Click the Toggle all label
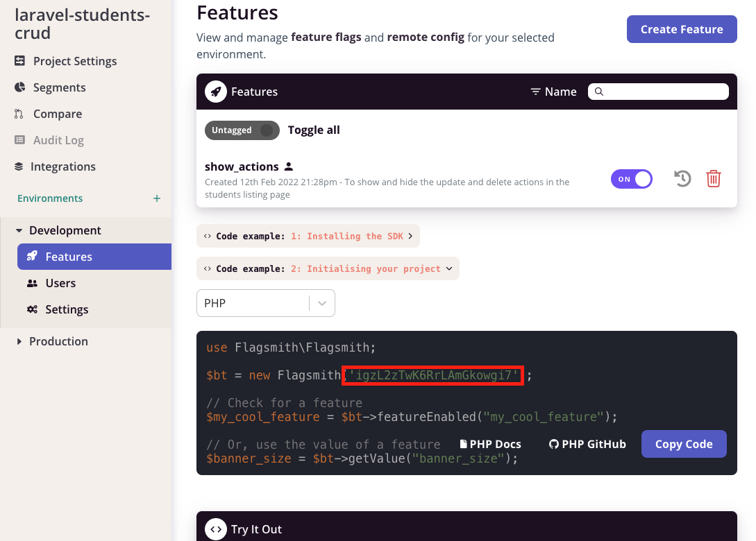This screenshot has height=541, width=756. [314, 130]
